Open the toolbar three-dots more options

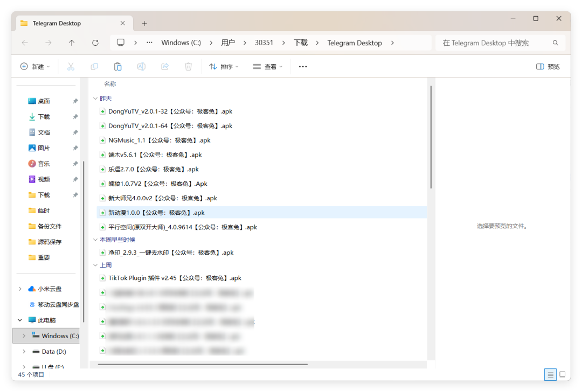pos(303,67)
